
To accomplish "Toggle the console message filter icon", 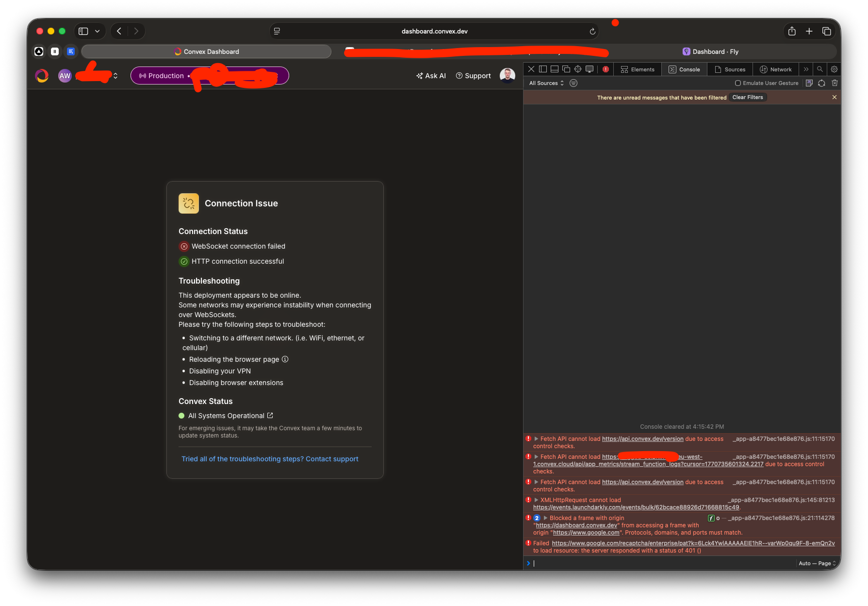I will tap(573, 83).
